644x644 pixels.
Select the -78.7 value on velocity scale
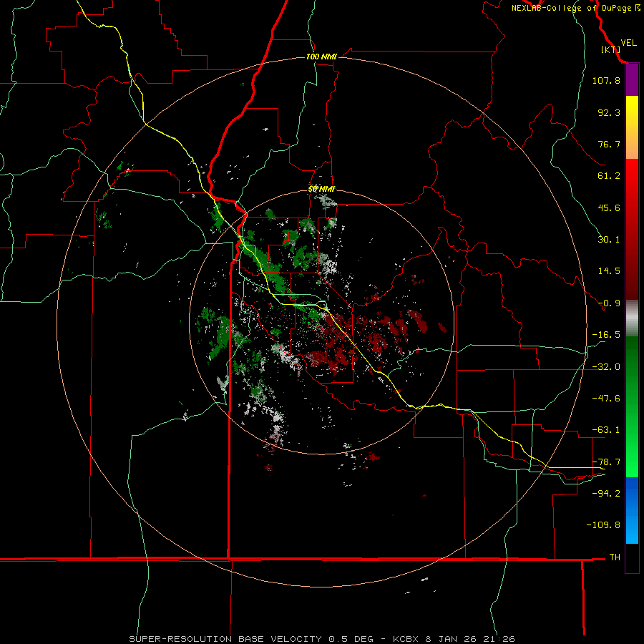pos(606,462)
